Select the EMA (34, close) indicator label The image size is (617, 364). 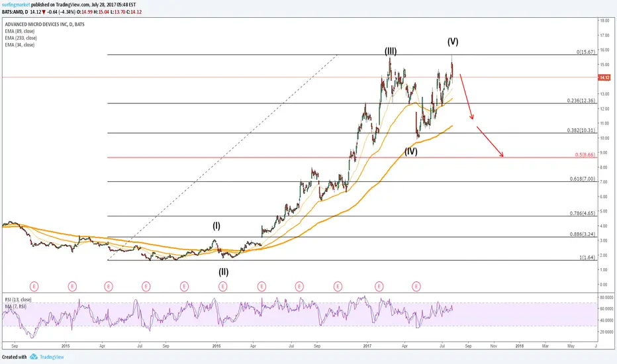(x=20, y=45)
